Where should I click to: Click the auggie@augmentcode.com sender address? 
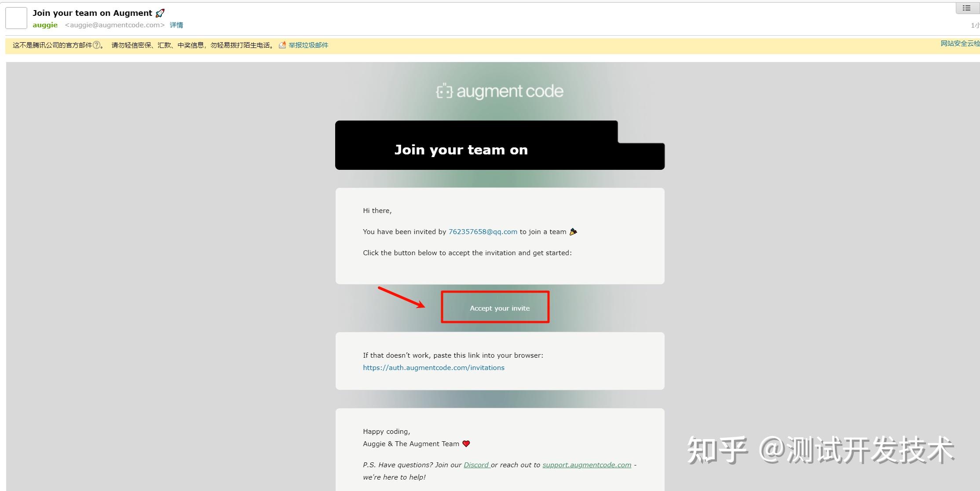coord(115,25)
